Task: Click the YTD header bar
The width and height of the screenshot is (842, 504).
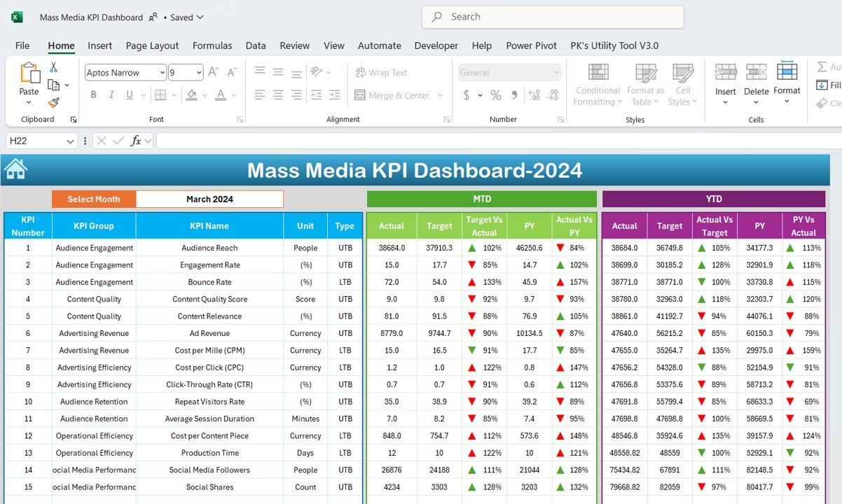Action: point(714,199)
